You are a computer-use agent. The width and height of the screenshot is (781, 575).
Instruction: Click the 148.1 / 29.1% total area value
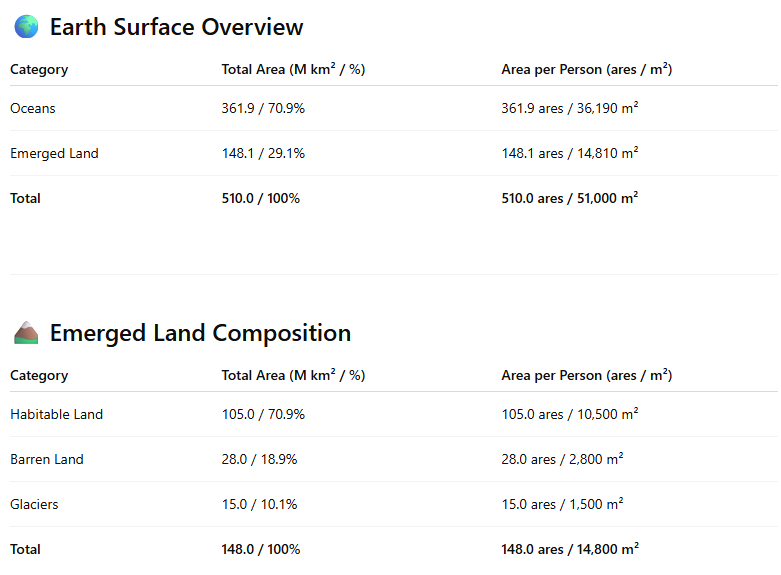coord(263,153)
